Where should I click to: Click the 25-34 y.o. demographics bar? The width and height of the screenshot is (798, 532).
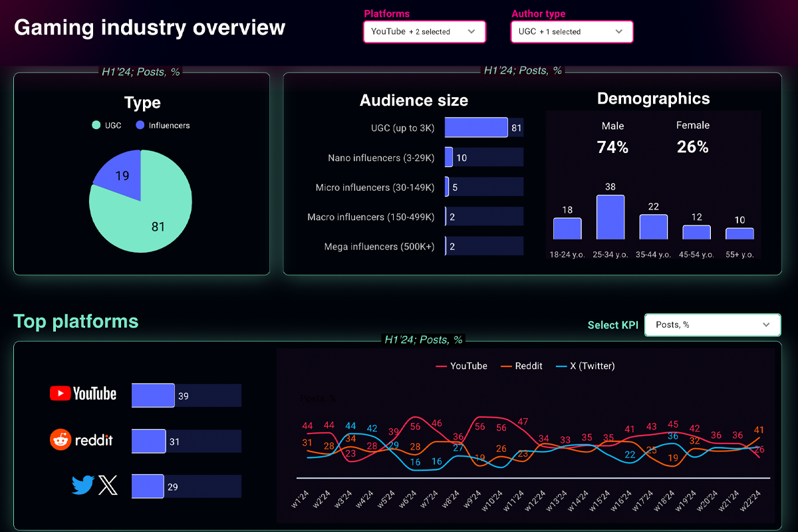tap(610, 217)
